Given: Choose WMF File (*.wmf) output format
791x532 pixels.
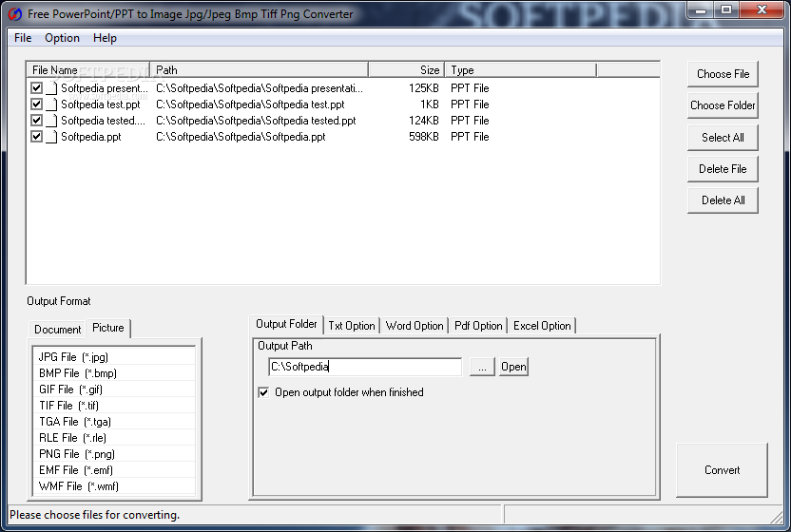Looking at the screenshot, I should click(x=114, y=486).
